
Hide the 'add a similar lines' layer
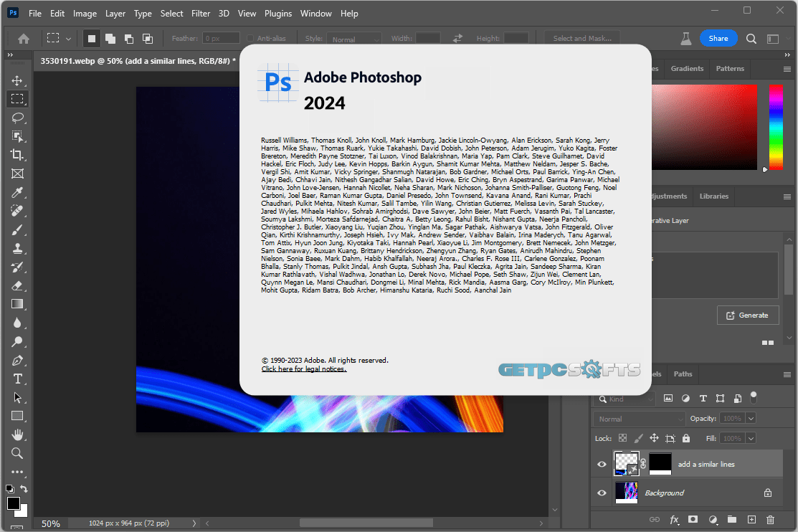[x=602, y=465]
